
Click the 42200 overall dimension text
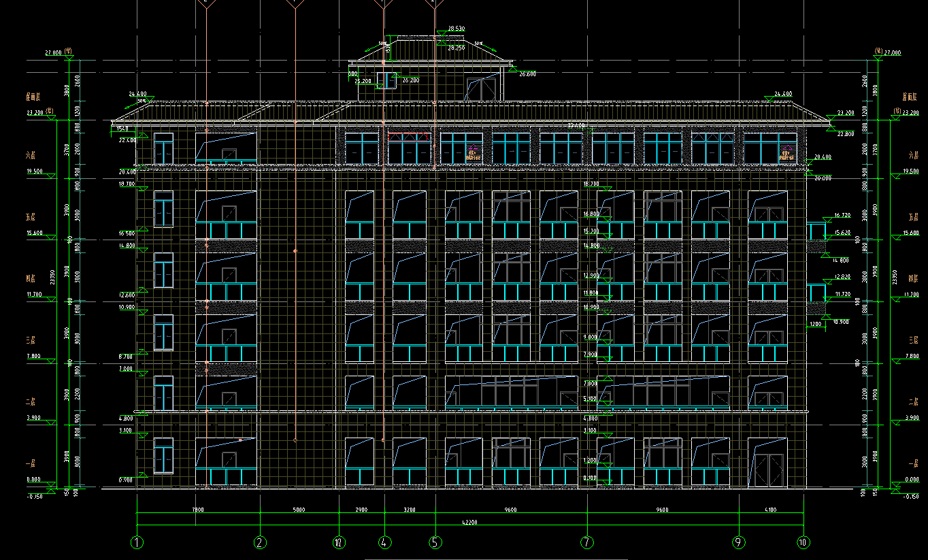[469, 523]
